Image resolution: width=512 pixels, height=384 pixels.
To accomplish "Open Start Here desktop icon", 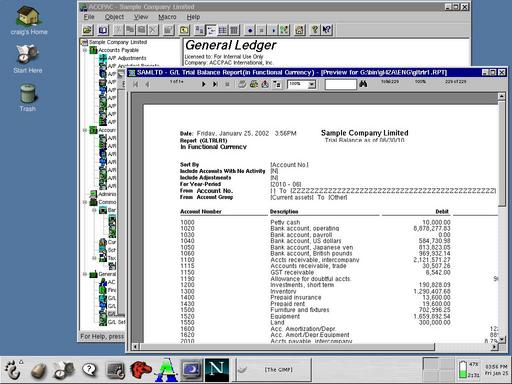I will pyautogui.click(x=28, y=59).
